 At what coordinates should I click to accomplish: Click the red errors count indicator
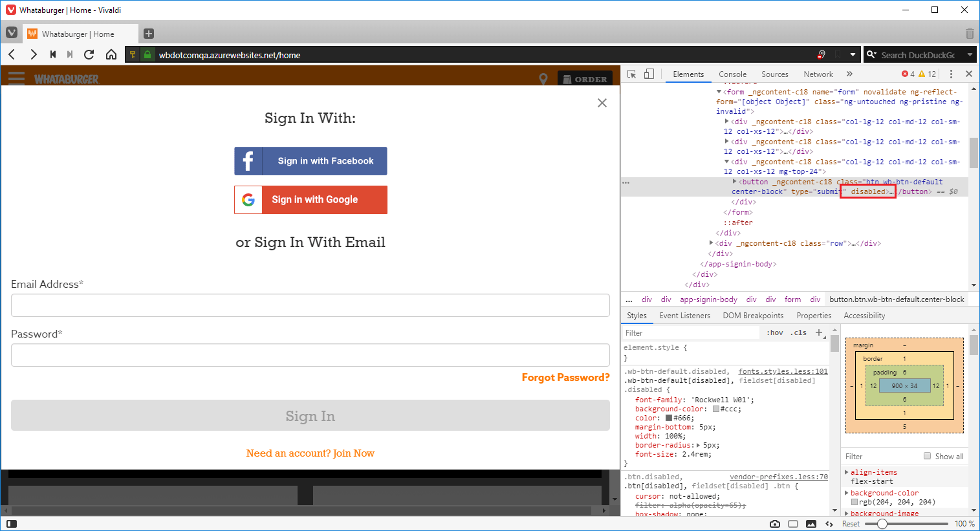click(x=908, y=74)
